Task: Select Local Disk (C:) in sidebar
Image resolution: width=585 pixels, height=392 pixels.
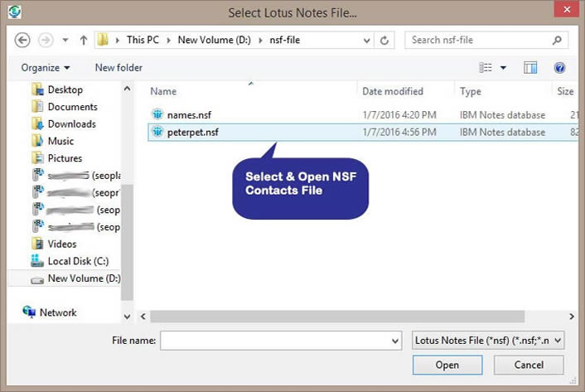Action: pyautogui.click(x=78, y=261)
